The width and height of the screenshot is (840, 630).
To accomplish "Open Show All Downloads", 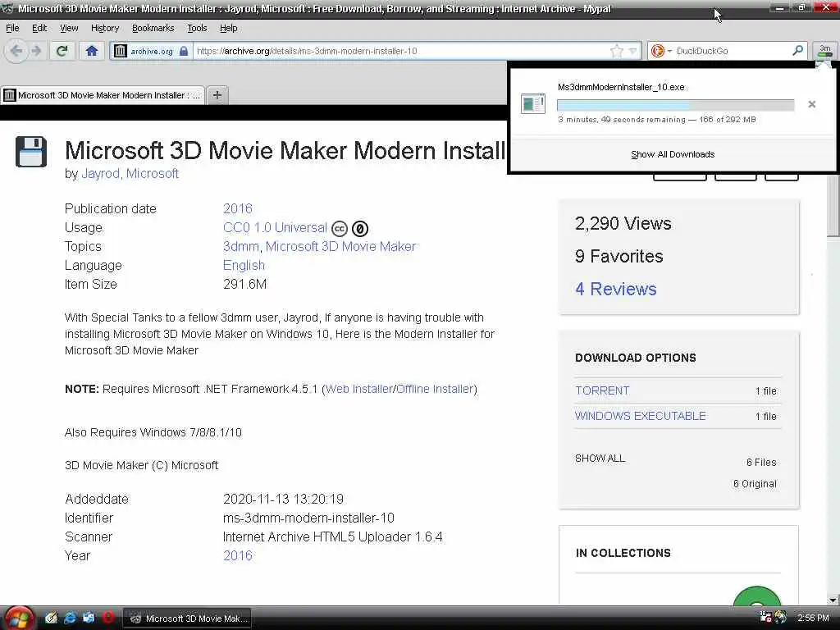I will [x=673, y=154].
